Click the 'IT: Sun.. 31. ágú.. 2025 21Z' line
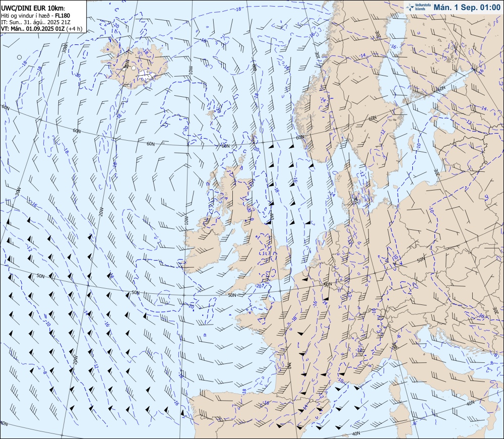The height and width of the screenshot is (439, 504). (36, 22)
